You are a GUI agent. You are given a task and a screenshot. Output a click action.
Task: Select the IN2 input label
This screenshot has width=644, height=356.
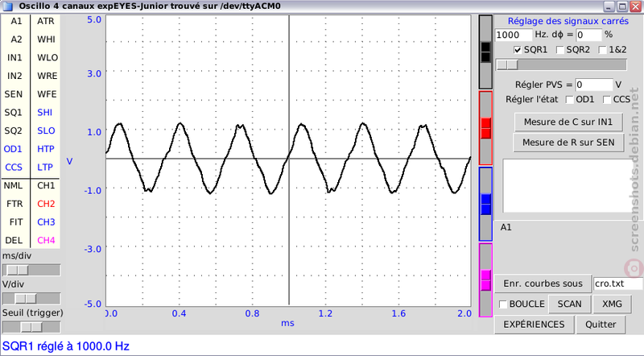14,76
